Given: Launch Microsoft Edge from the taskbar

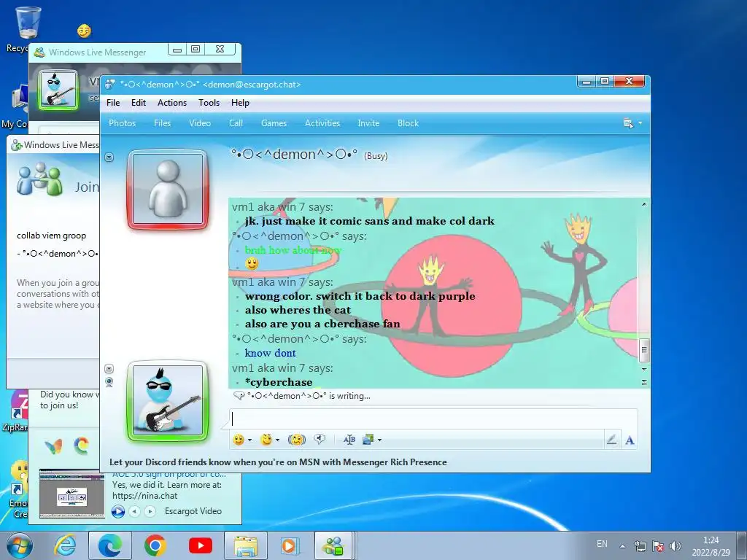Looking at the screenshot, I should tap(110, 545).
